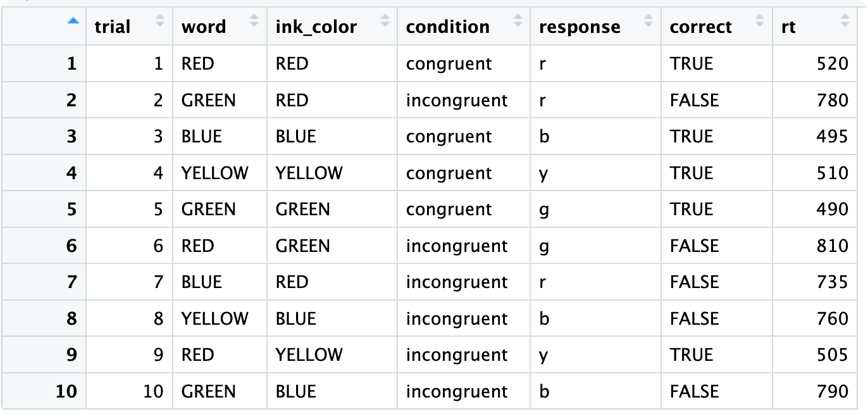The image size is (868, 414).
Task: Click sort arrows on response column
Action: click(x=648, y=22)
